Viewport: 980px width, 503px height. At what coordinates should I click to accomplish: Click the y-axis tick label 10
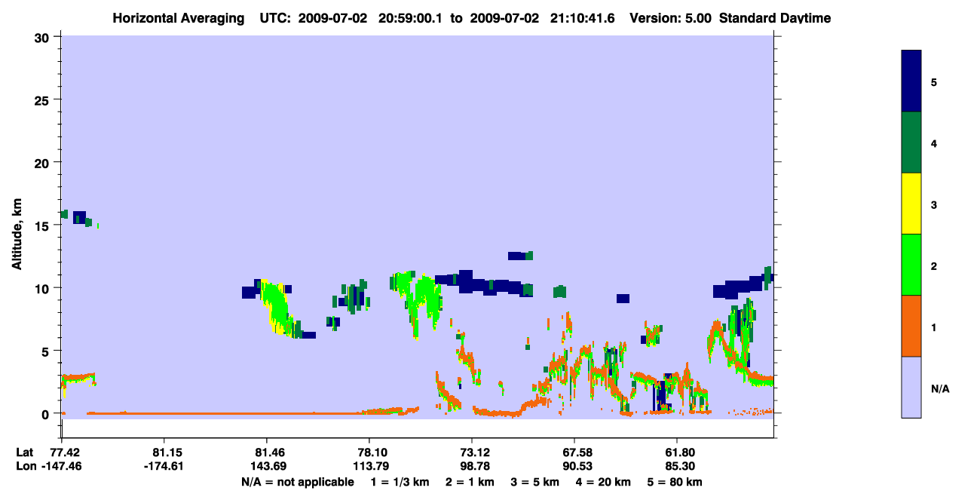tap(44, 288)
